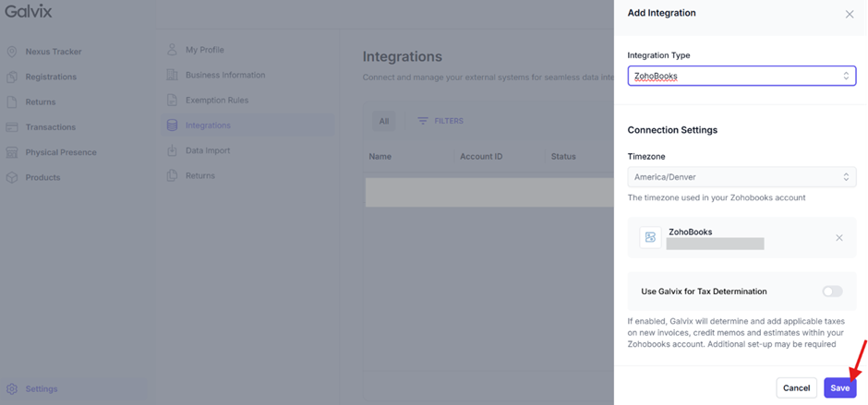Click the Integrations database icon
The height and width of the screenshot is (405, 868).
tap(172, 125)
